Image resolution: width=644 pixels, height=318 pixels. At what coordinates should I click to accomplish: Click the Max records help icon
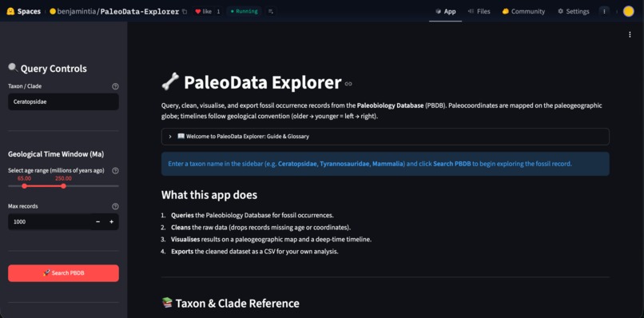[x=115, y=206]
